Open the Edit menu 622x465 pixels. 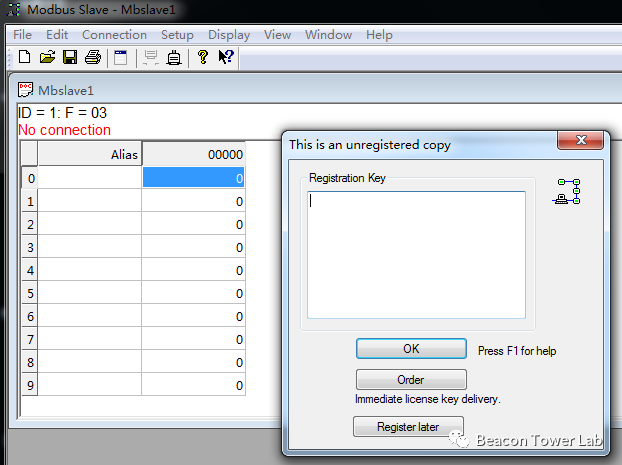click(57, 35)
